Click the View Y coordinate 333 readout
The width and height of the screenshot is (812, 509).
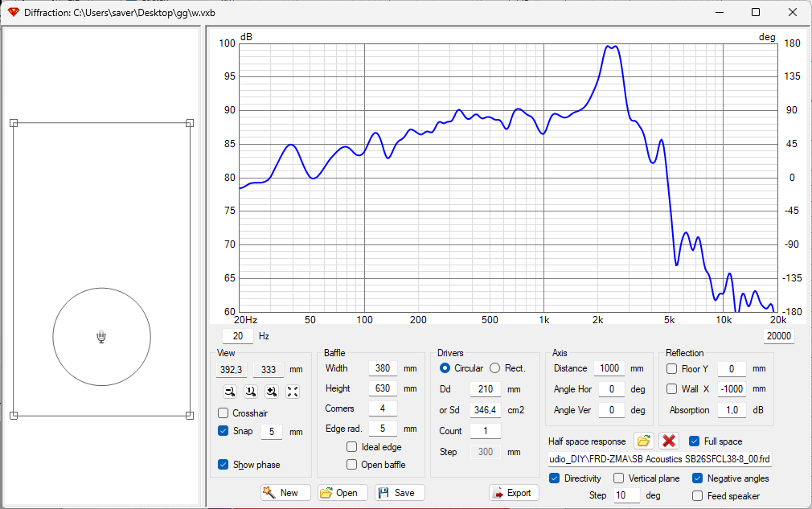pos(269,370)
